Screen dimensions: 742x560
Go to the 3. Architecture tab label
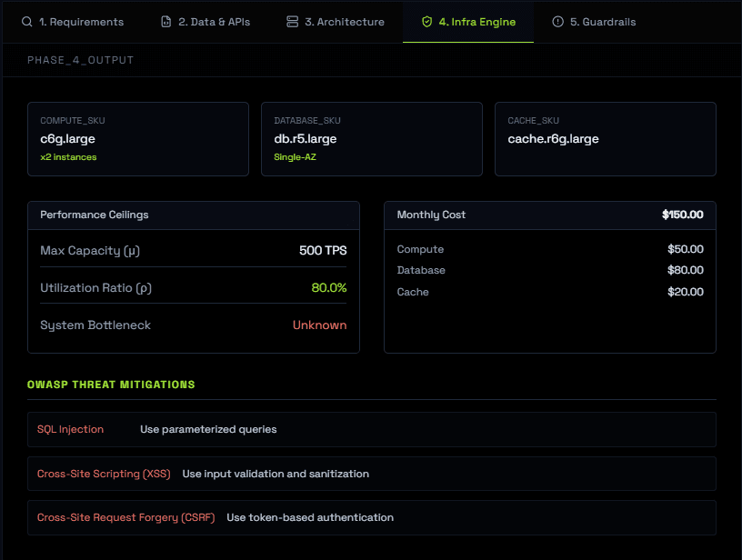[x=344, y=22]
